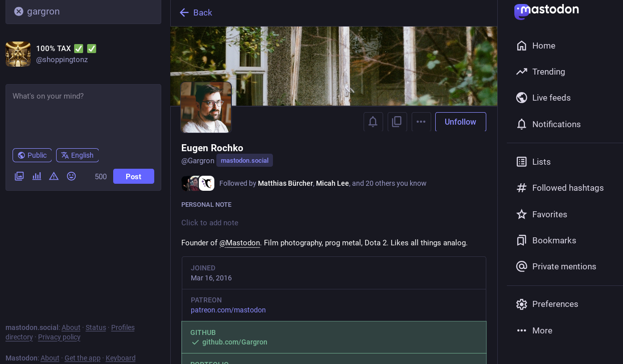This screenshot has height=364, width=623.
Task: Add a poll to the post
Action: coord(37,176)
